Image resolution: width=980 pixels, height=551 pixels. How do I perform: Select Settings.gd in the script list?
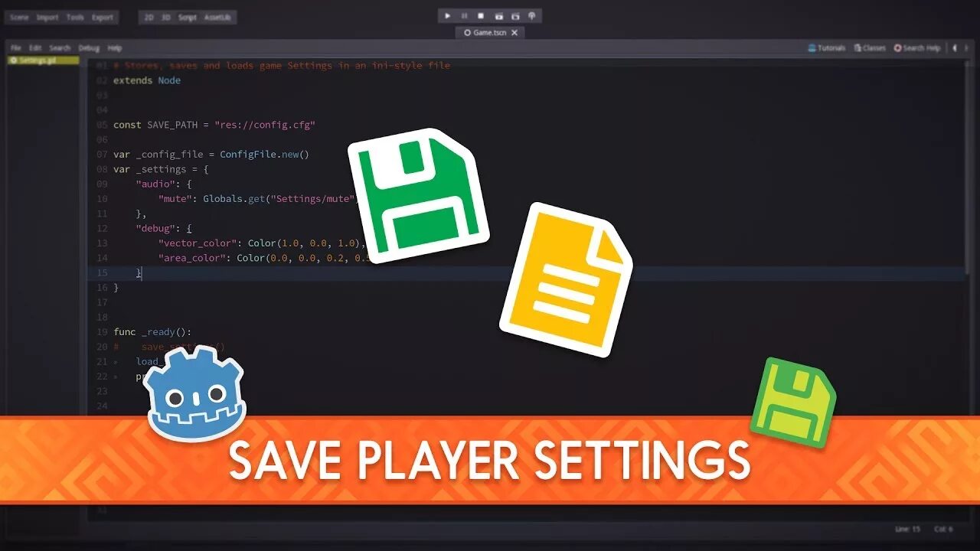tap(44, 60)
